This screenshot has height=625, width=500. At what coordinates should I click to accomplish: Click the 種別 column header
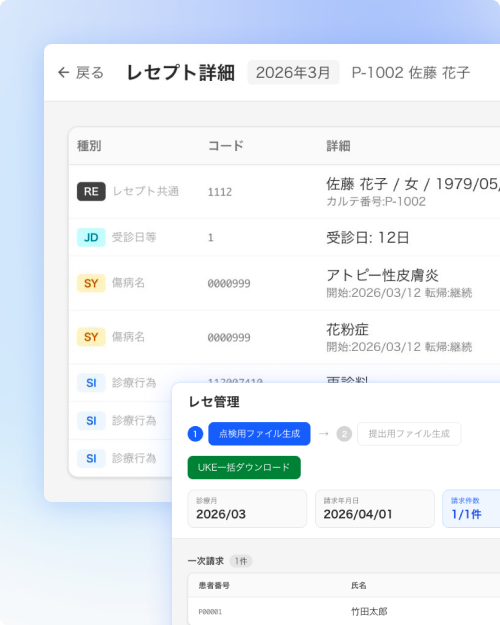pos(89,146)
